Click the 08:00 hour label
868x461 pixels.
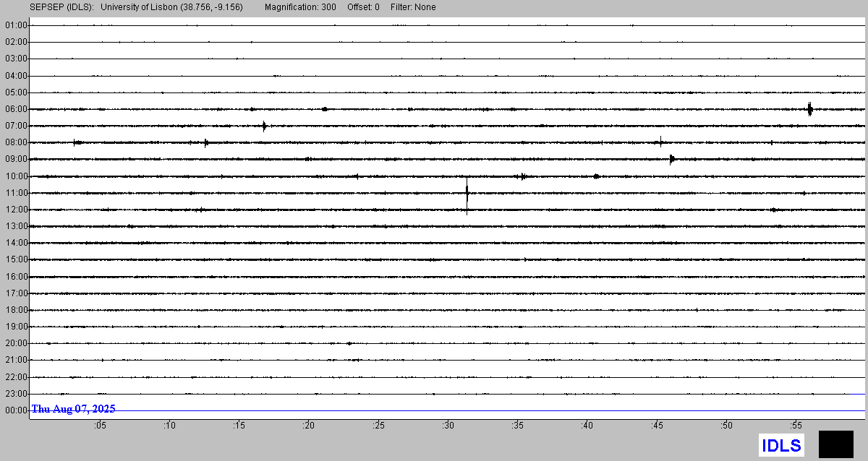(15, 142)
